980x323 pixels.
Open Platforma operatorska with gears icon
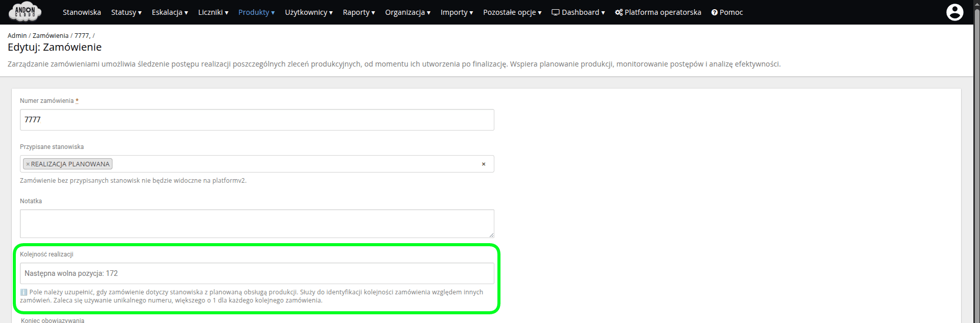point(657,12)
